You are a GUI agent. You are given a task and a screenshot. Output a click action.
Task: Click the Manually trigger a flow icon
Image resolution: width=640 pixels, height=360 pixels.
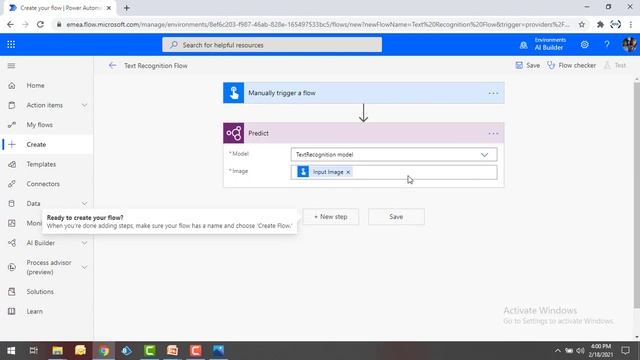pos(233,93)
